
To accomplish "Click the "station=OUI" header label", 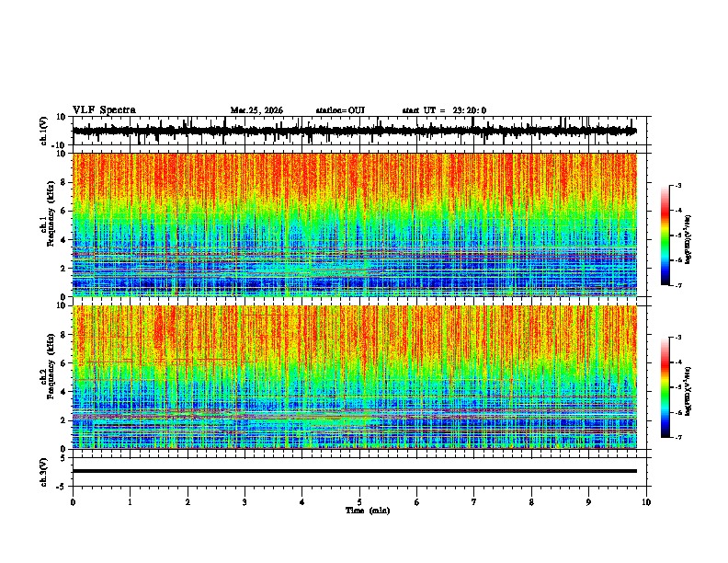I will (x=340, y=110).
